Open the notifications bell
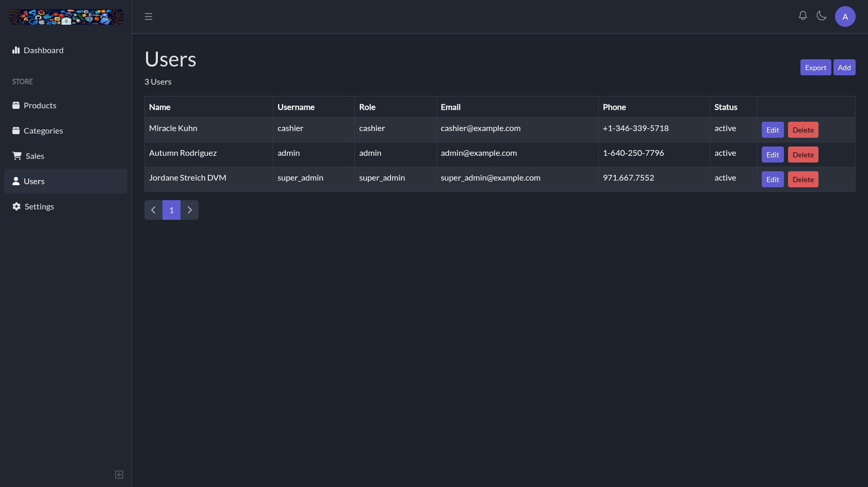The height and width of the screenshot is (487, 868). 803,16
